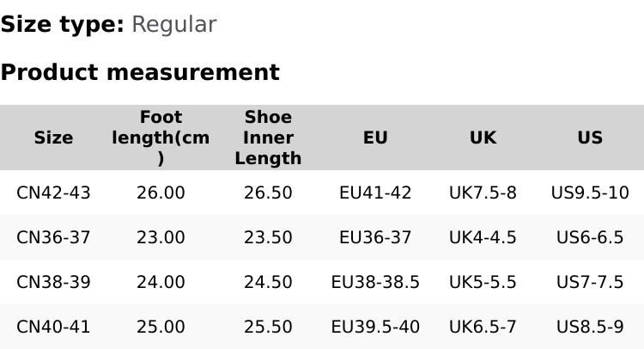This screenshot has height=349, width=644.
Task: Click the EU column header
Action: [x=375, y=138]
